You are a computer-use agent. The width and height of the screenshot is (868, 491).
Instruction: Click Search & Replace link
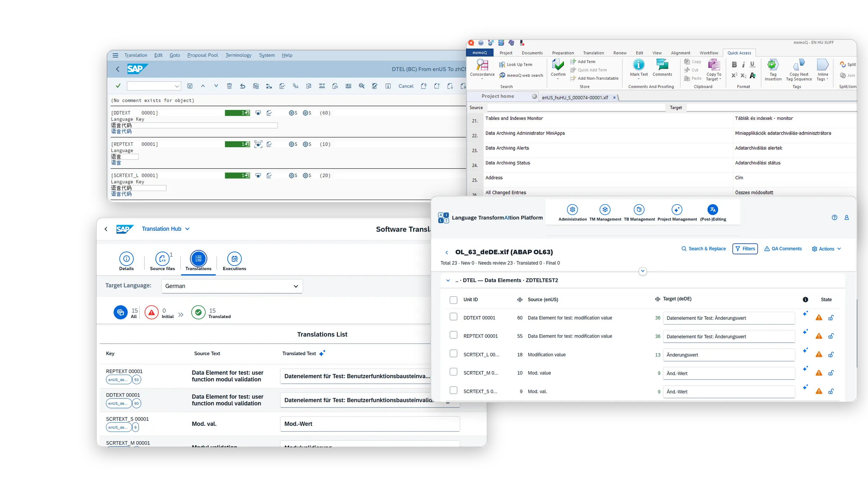[x=703, y=249]
